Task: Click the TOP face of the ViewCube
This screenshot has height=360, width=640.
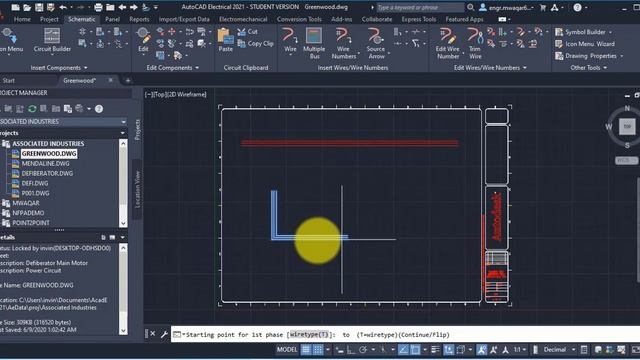Action: (627, 127)
